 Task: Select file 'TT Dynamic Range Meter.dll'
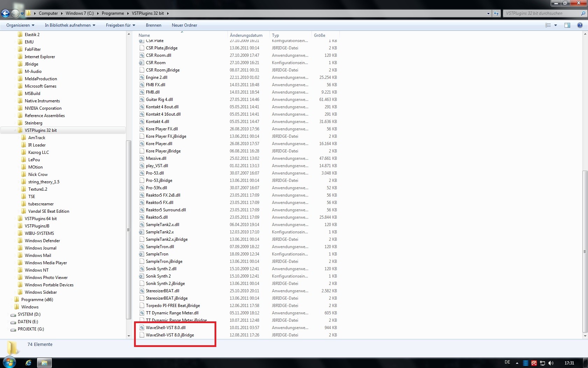pos(172,313)
